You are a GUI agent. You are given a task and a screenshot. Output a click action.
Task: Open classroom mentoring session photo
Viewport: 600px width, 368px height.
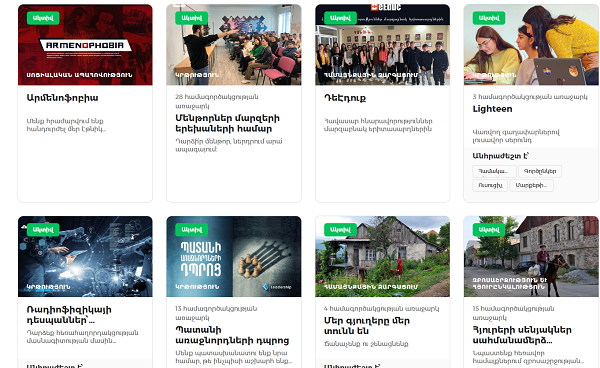233,45
